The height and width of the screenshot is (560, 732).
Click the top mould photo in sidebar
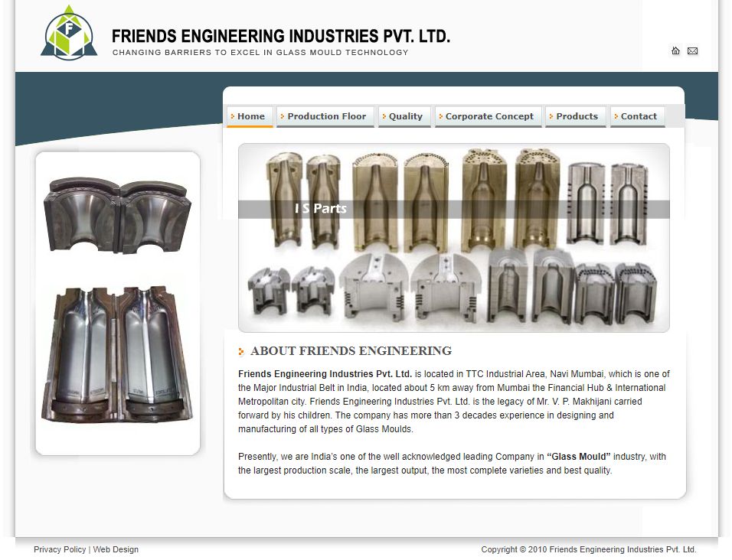tap(118, 213)
